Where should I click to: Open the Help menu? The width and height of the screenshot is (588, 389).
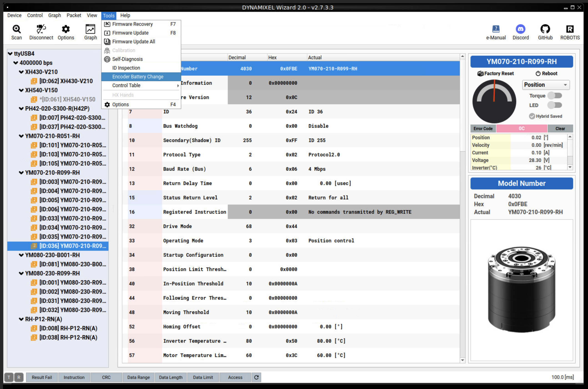(x=125, y=15)
